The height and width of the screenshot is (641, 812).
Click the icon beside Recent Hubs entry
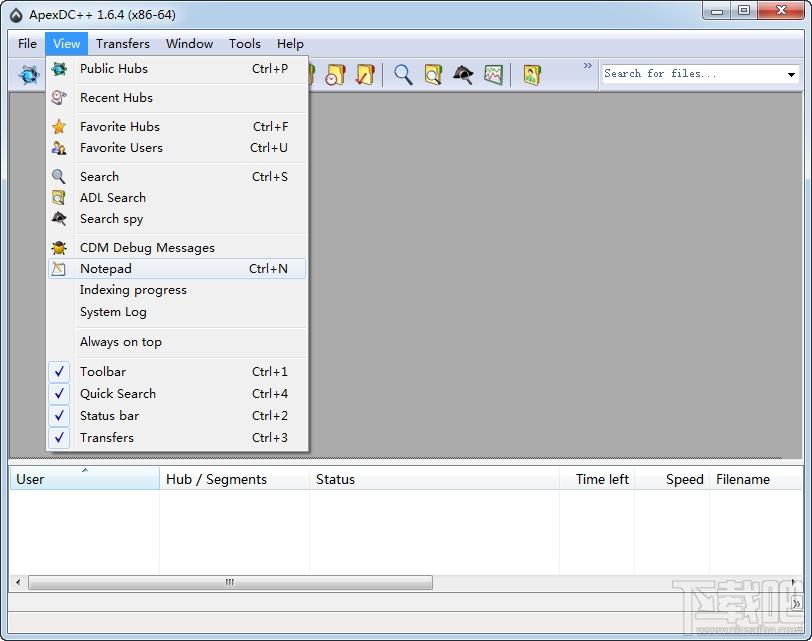59,97
